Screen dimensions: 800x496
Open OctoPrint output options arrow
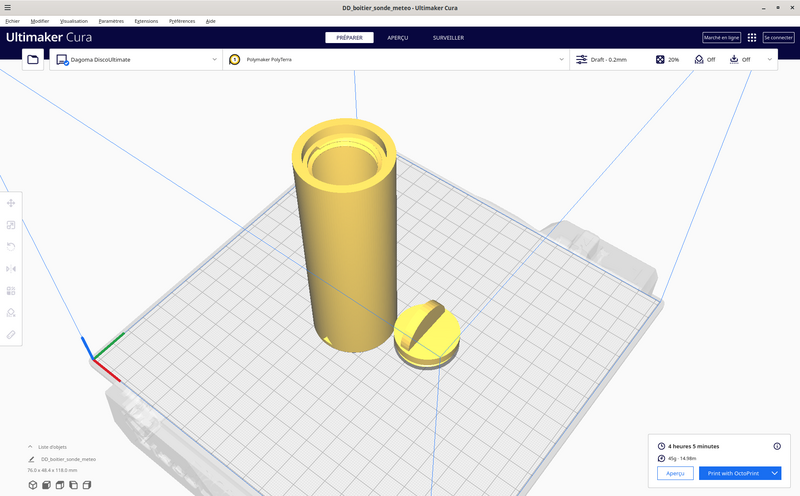pyautogui.click(x=774, y=474)
